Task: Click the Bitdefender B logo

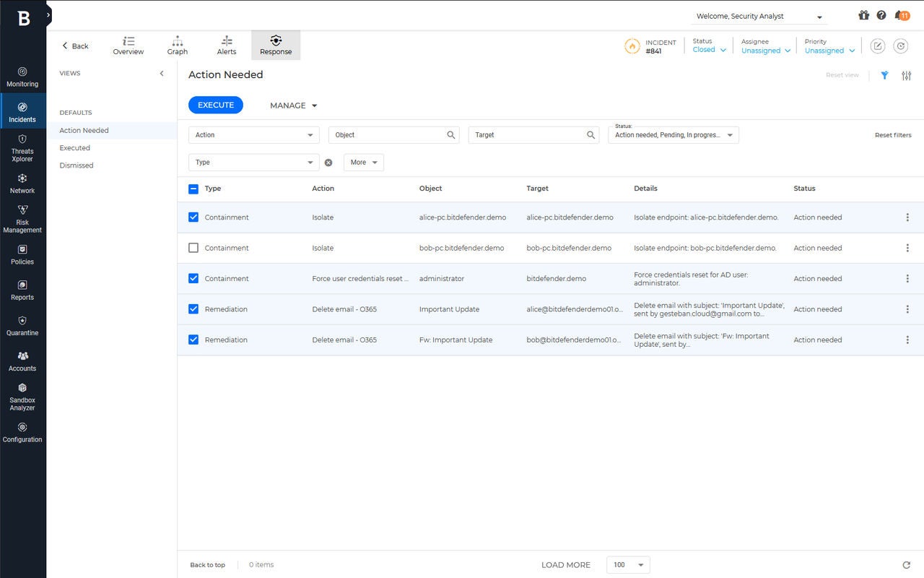Action: click(23, 19)
